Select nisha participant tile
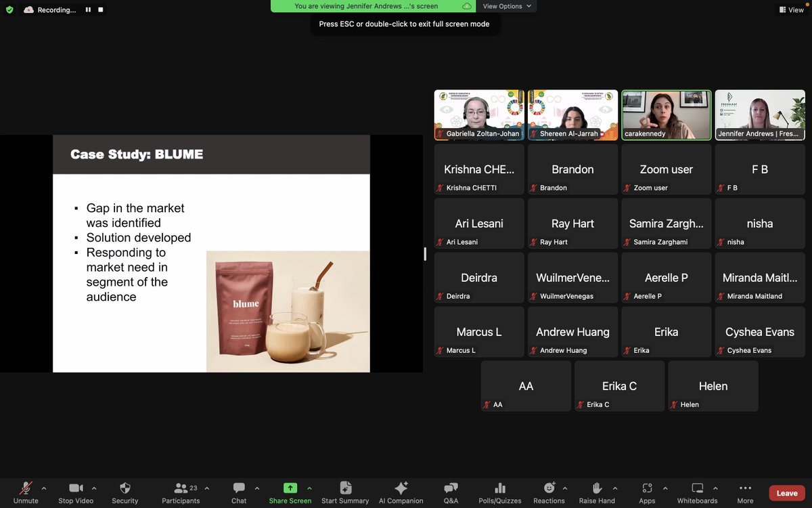812x508 pixels. coord(760,224)
